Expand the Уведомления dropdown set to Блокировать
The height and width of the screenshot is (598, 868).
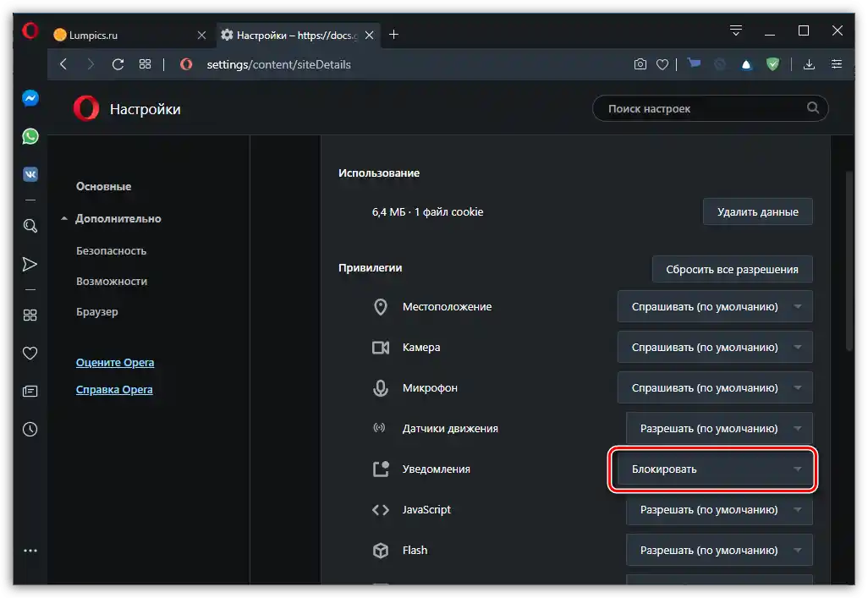715,469
